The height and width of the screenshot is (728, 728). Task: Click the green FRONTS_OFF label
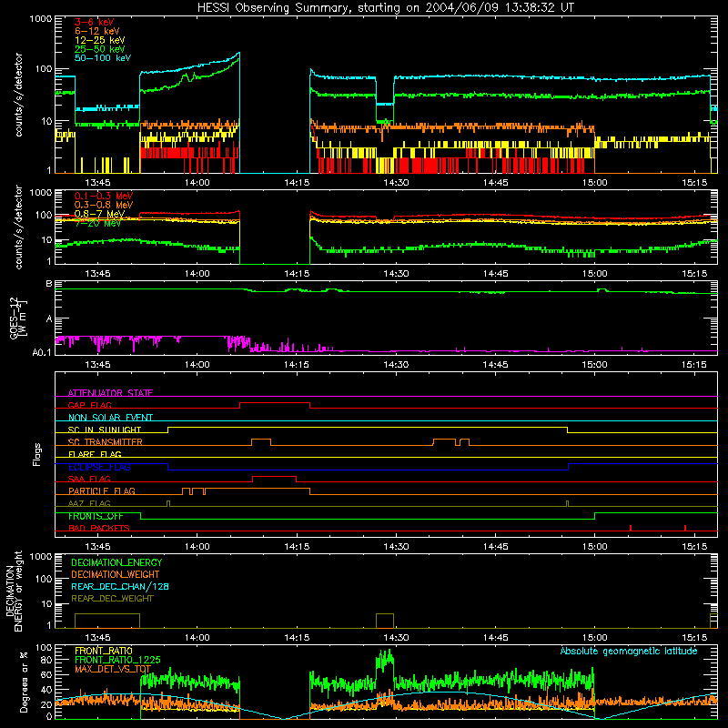pos(96,516)
